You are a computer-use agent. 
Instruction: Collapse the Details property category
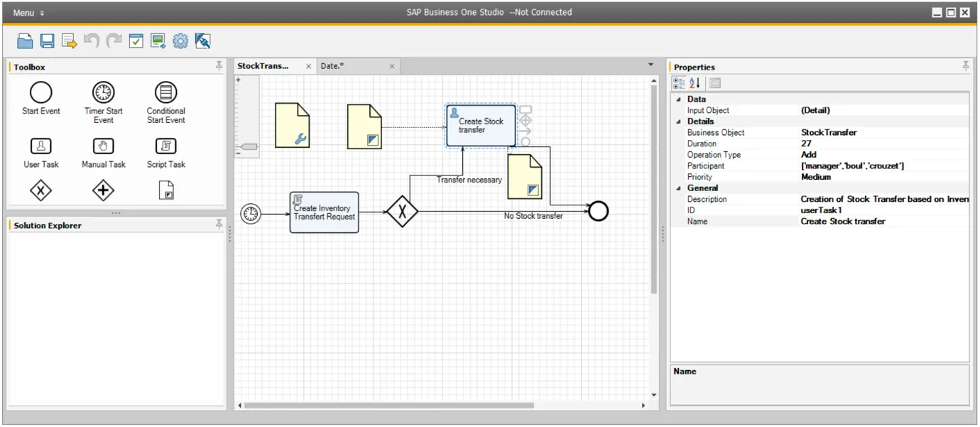(677, 121)
